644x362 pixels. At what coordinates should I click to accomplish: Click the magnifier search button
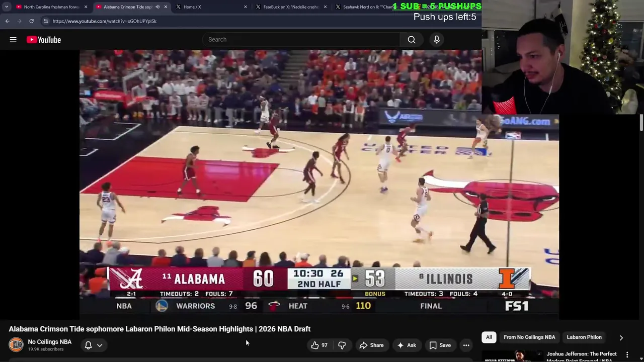click(x=412, y=40)
